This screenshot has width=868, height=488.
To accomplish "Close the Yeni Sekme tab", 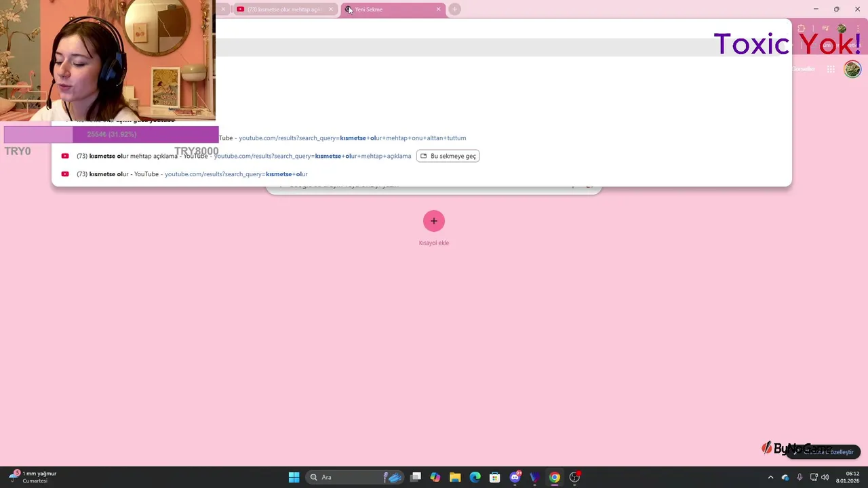I will pos(439,9).
